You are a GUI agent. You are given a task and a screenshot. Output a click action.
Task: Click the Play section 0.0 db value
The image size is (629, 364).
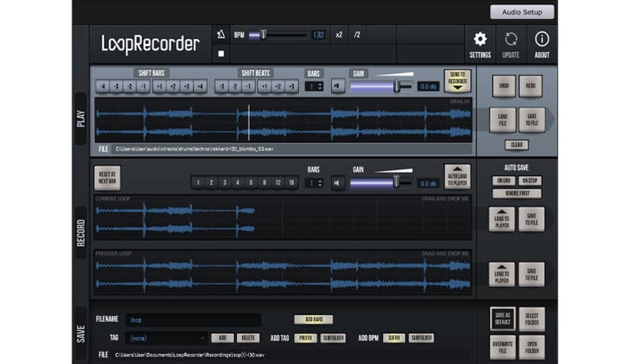pyautogui.click(x=428, y=86)
